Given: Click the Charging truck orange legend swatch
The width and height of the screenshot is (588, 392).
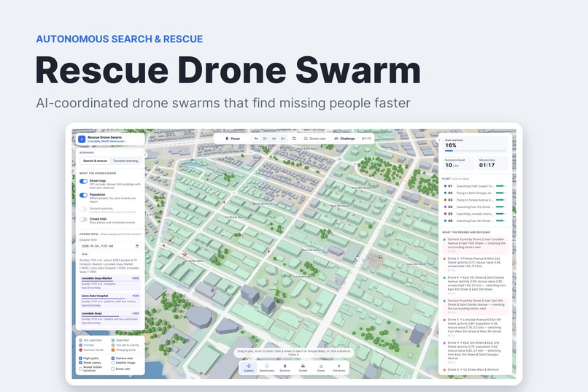Looking at the screenshot, I should click(x=113, y=350).
